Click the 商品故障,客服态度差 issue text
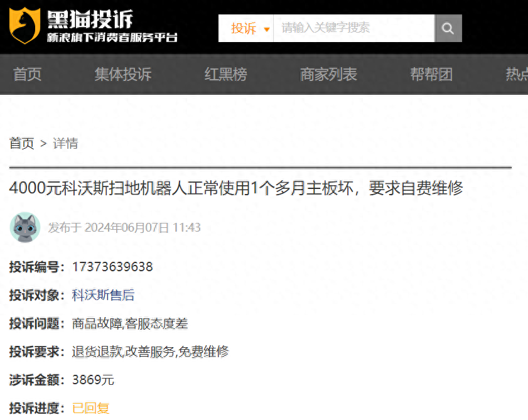 [x=130, y=324]
